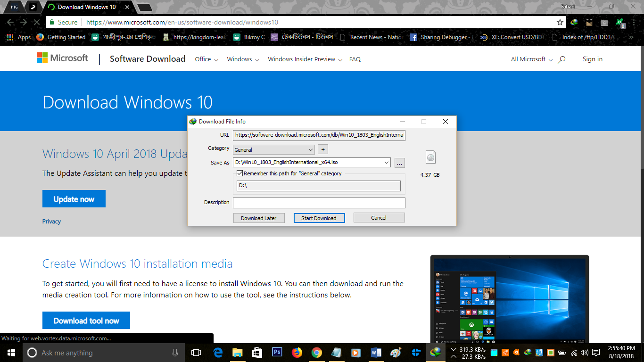Screen dimensions: 644x362
Task: Click the add category plus button
Action: (323, 149)
